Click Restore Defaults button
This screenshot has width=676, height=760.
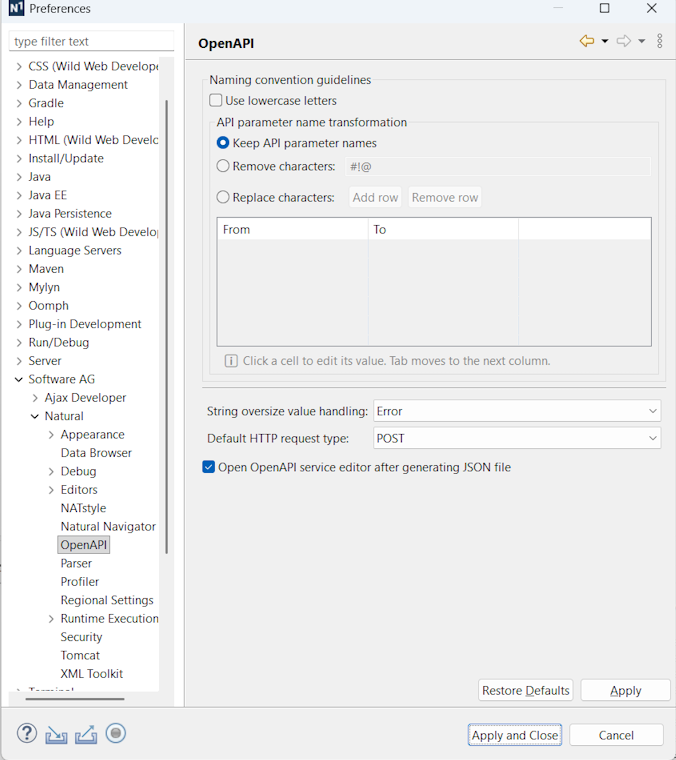(526, 690)
